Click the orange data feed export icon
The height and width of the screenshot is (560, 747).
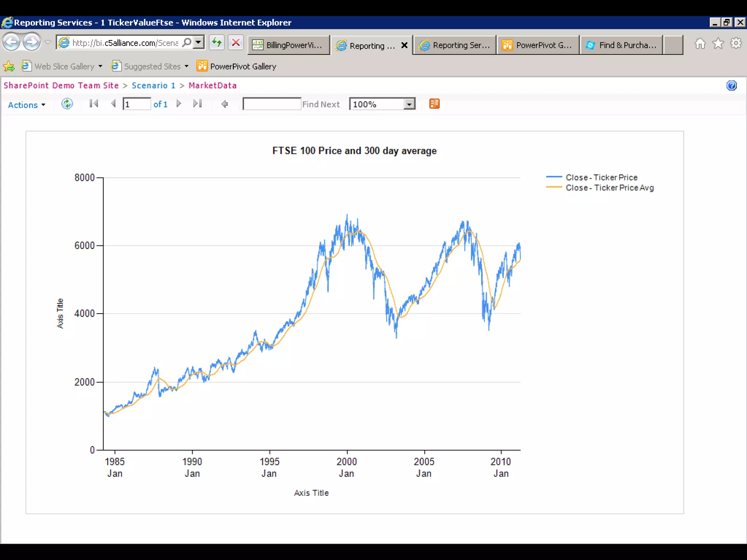[434, 104]
